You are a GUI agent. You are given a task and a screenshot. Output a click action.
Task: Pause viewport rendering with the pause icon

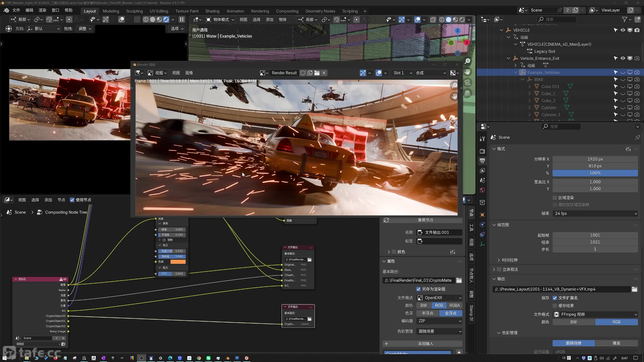pos(182,20)
